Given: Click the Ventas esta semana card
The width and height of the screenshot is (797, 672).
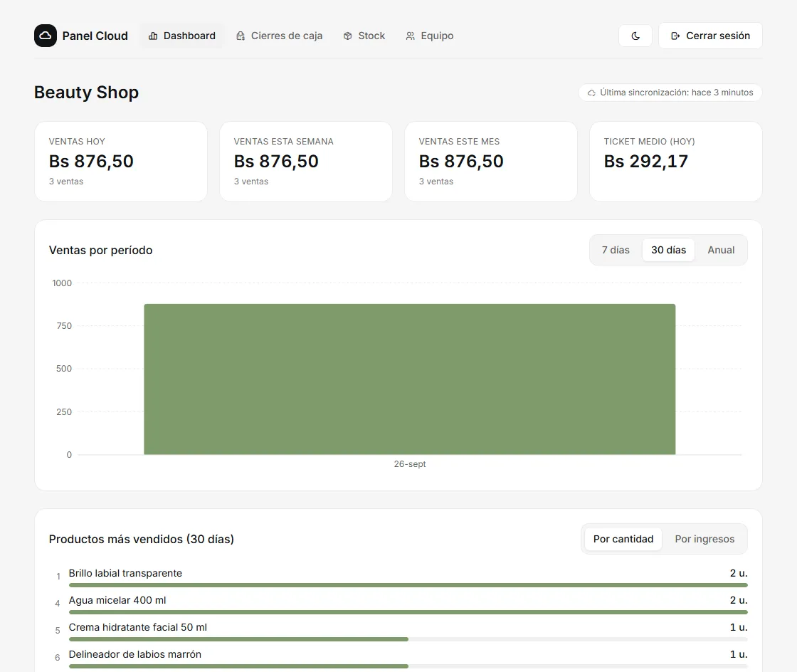Looking at the screenshot, I should click(x=305, y=161).
